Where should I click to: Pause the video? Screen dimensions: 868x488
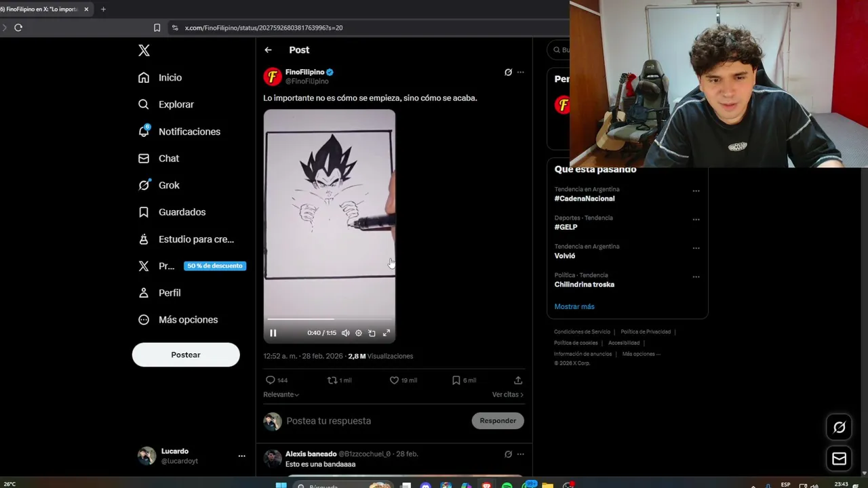[x=273, y=333]
